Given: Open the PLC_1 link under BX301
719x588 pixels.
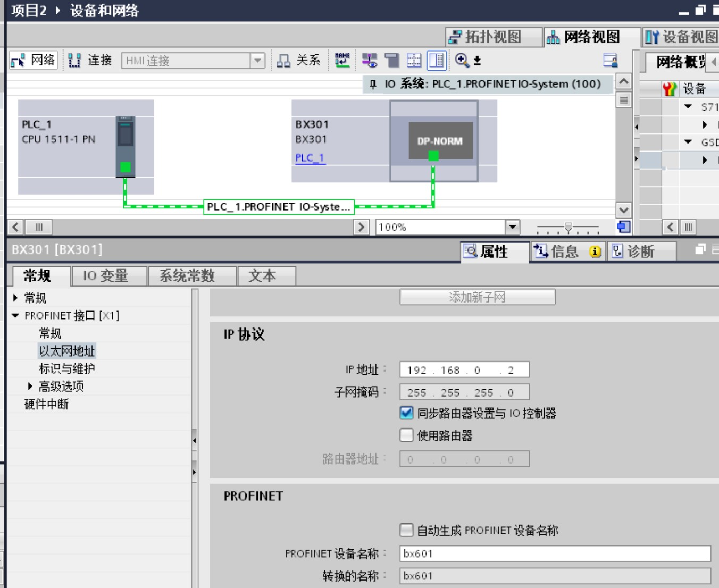Looking at the screenshot, I should [x=310, y=158].
